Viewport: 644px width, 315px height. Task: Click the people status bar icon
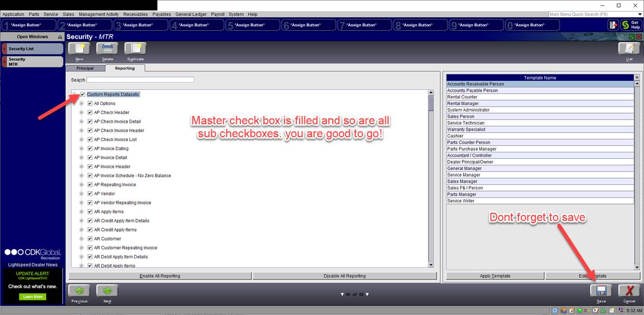pos(564,311)
